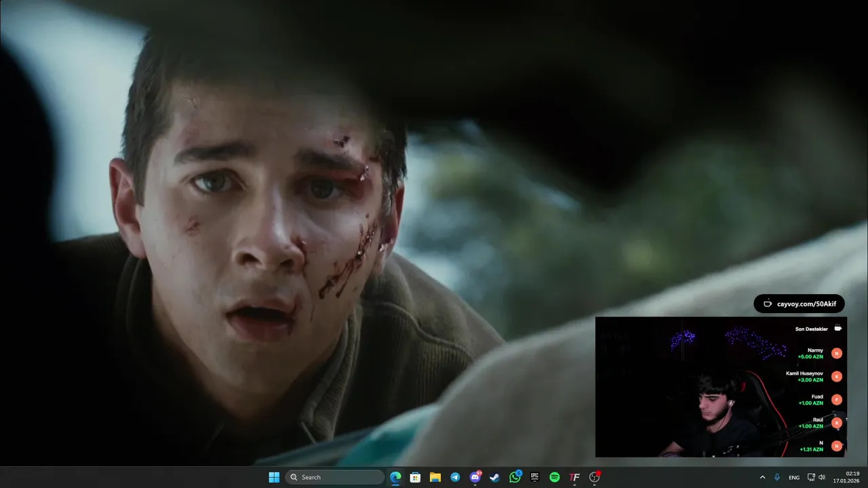Screen dimensions: 868x488
Task: Click the '+5.00 AZN' amount
Action: click(x=810, y=357)
